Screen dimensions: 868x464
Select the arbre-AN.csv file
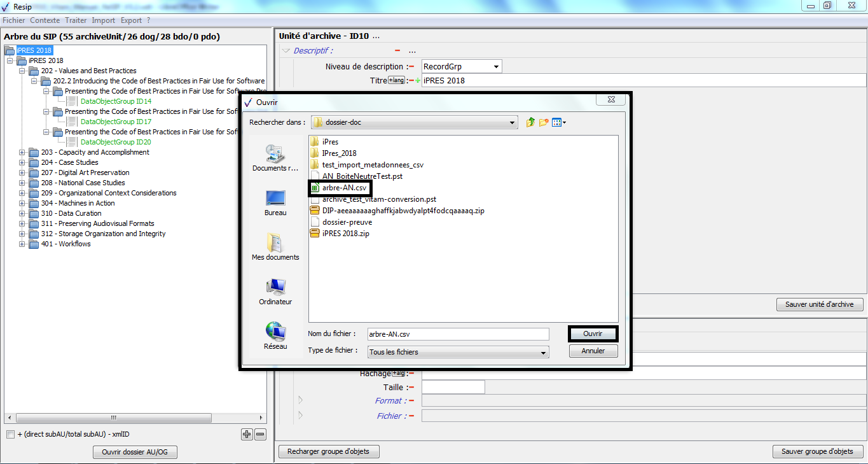pos(343,188)
